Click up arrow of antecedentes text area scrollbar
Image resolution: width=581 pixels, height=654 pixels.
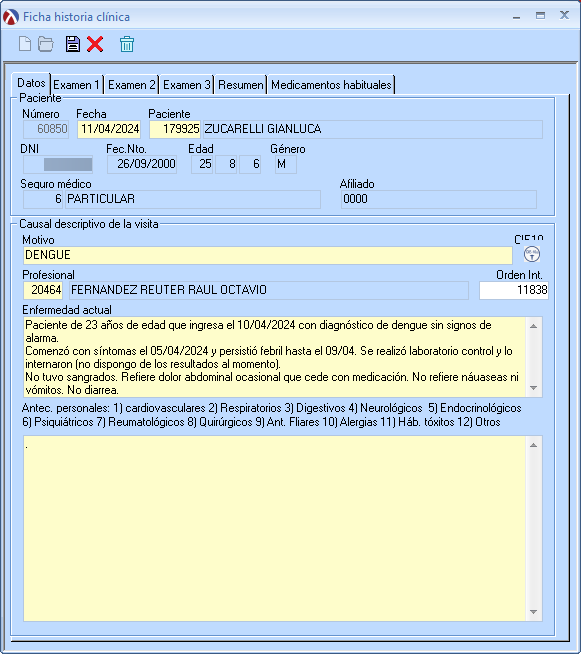pyautogui.click(x=533, y=445)
